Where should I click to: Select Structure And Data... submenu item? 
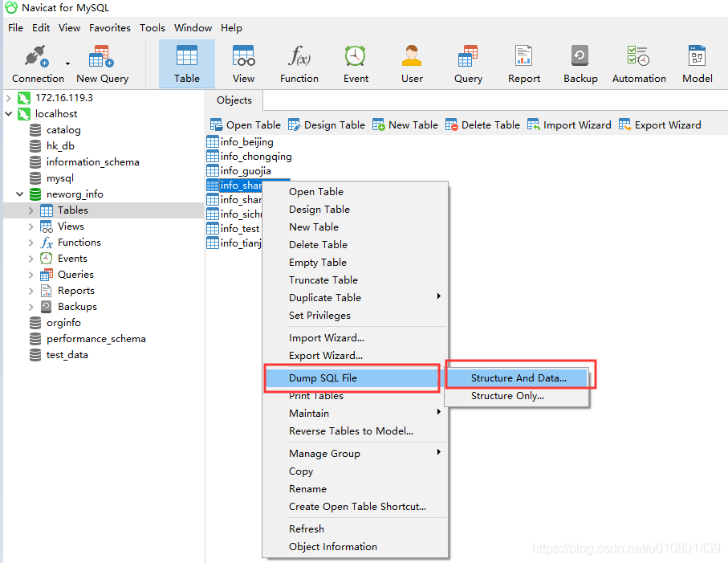[x=517, y=378]
